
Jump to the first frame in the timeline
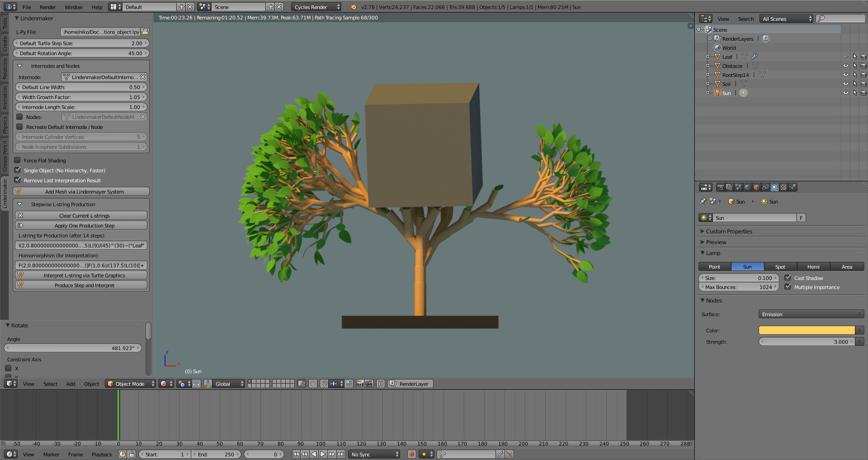296,454
